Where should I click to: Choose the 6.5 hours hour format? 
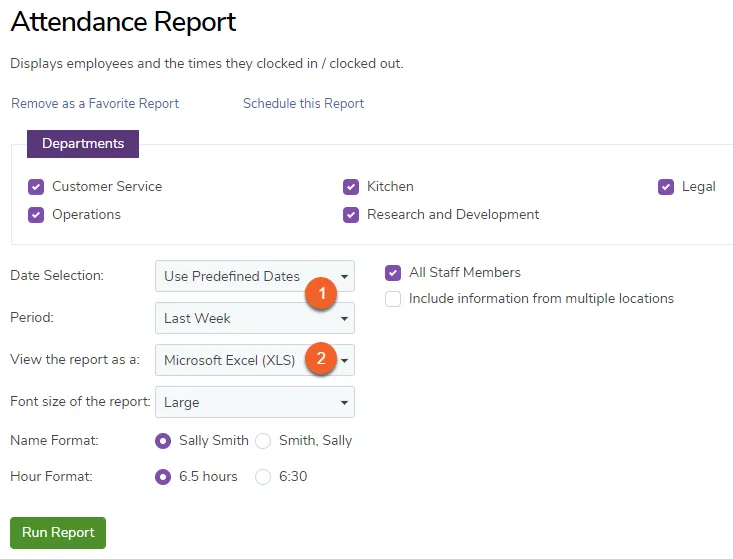click(163, 477)
